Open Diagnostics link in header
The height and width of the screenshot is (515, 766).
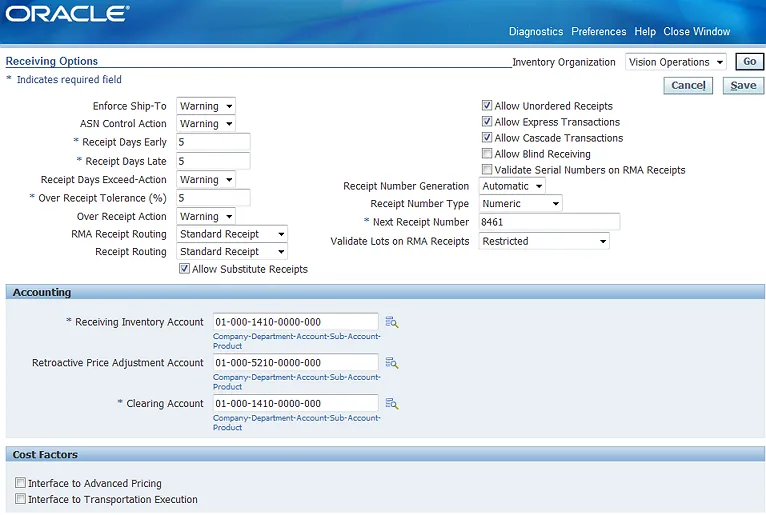[x=536, y=31]
